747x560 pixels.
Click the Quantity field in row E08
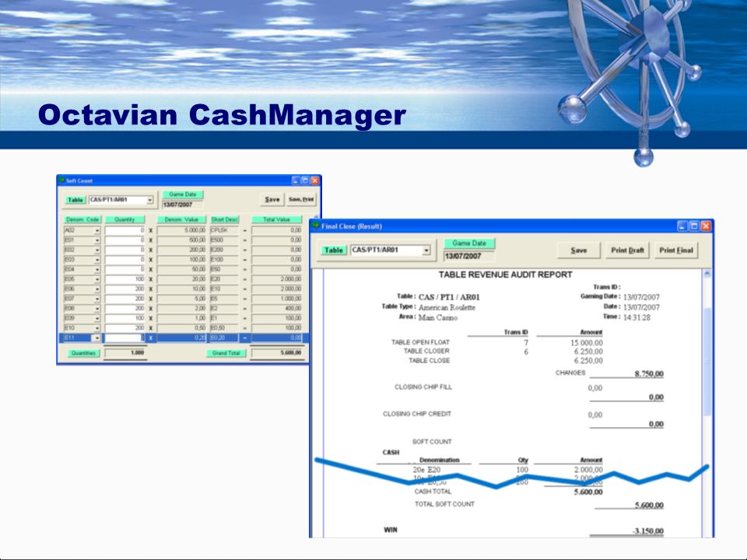pyautogui.click(x=124, y=309)
